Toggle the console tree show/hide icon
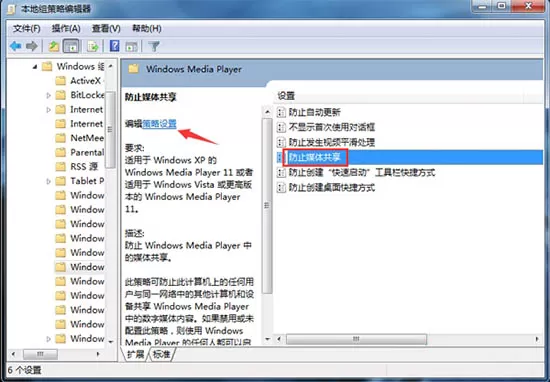 tap(71, 46)
